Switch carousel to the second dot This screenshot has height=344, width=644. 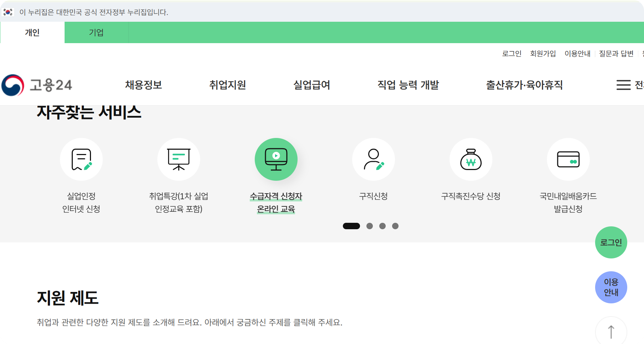click(370, 226)
